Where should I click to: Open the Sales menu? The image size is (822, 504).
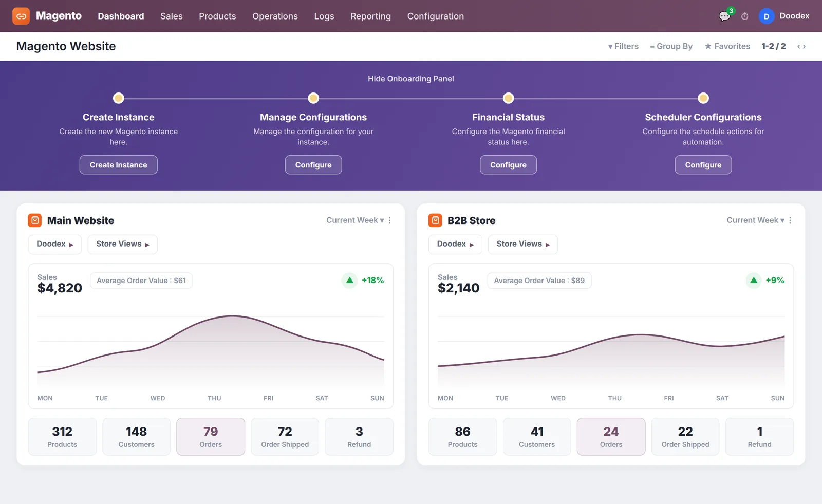click(x=172, y=16)
